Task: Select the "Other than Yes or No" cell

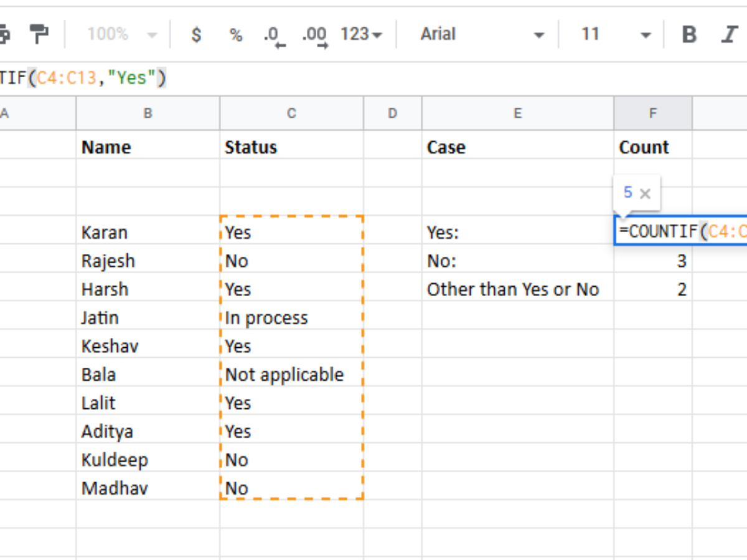Action: coord(517,289)
